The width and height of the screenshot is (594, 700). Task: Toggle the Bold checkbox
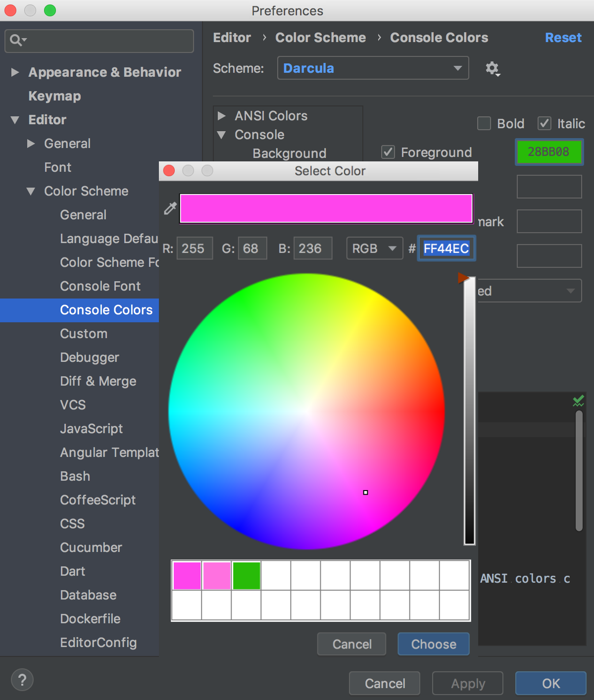(x=484, y=123)
